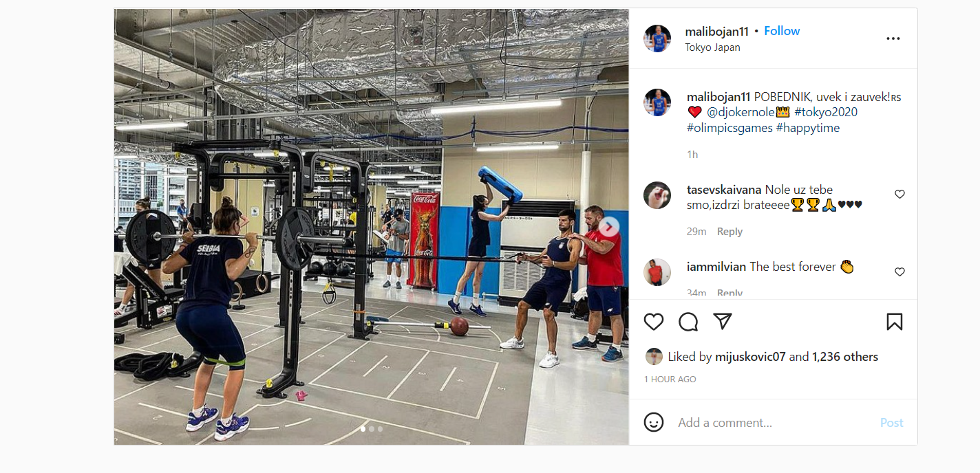Image resolution: width=980 pixels, height=473 pixels.
Task: Open tasevskaivana's avatar
Action: pos(657,195)
